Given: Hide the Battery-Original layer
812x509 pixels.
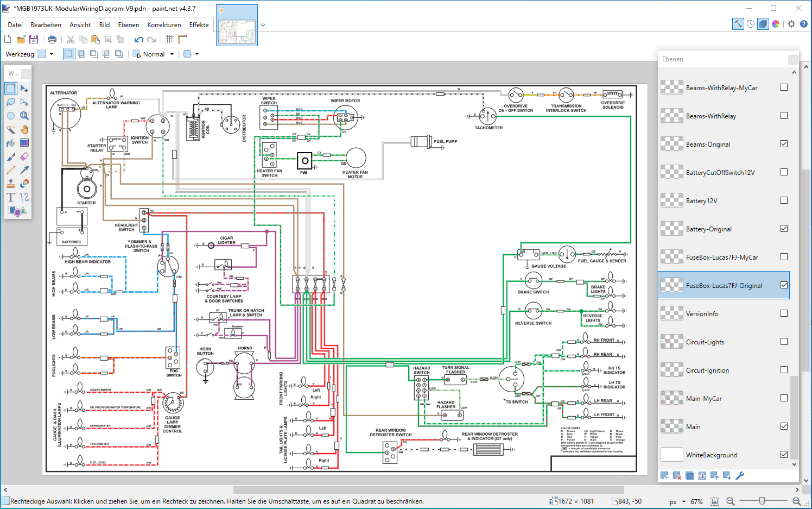Looking at the screenshot, I should pyautogui.click(x=784, y=229).
